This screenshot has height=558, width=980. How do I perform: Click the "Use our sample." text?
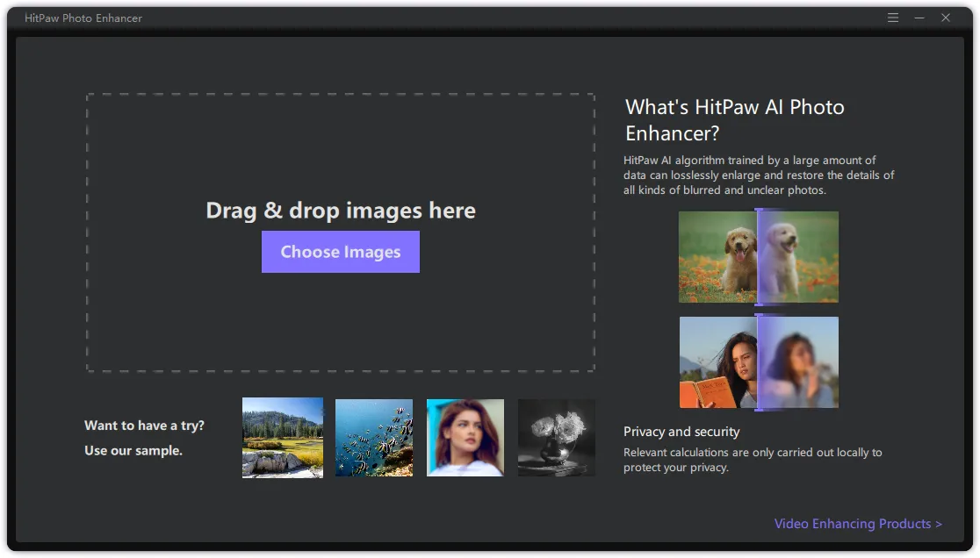click(x=133, y=451)
